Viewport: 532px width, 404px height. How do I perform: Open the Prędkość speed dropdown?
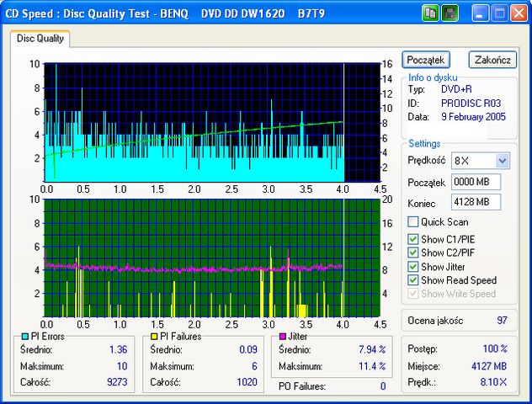tap(503, 161)
